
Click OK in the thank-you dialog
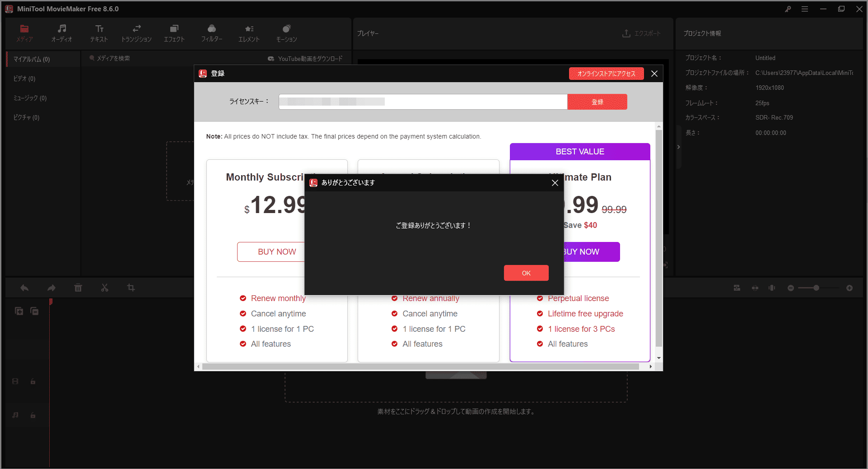526,273
